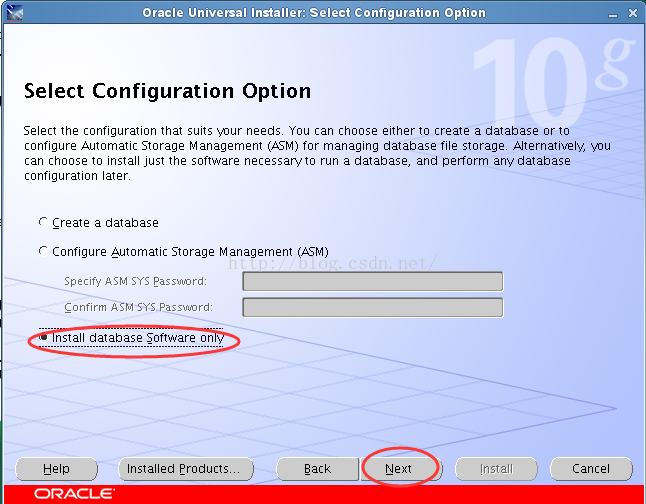Click the Confirm ASM SYS Password label
Screen dimensions: 646x504
coord(138,307)
